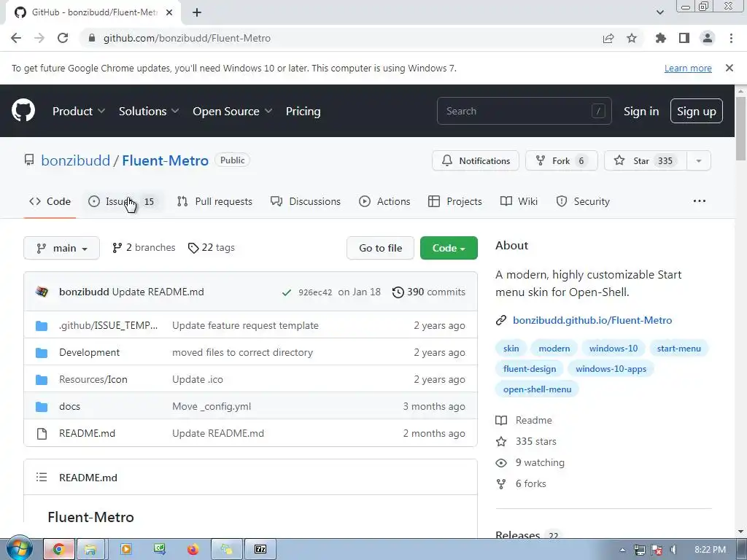The height and width of the screenshot is (560, 747).
Task: Expand the Product menu
Action: (x=79, y=111)
